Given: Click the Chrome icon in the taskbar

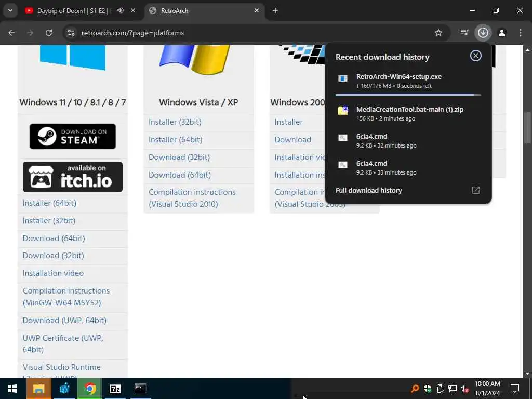Looking at the screenshot, I should pos(90,389).
